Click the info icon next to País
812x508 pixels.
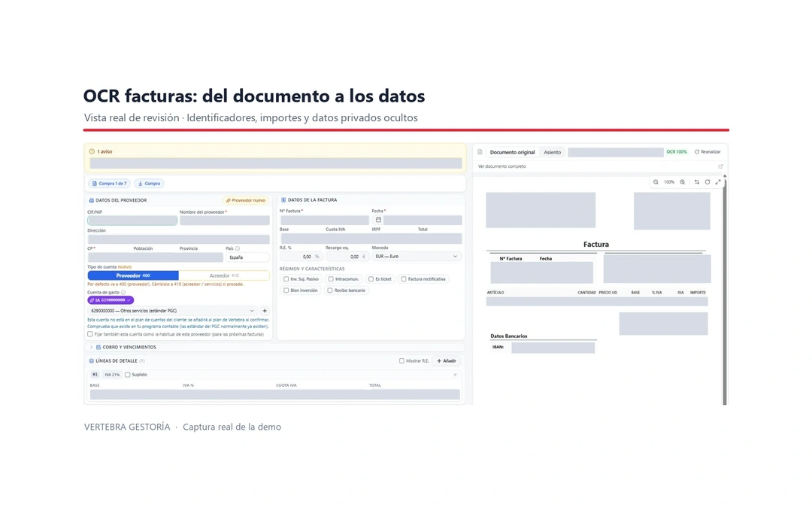238,248
